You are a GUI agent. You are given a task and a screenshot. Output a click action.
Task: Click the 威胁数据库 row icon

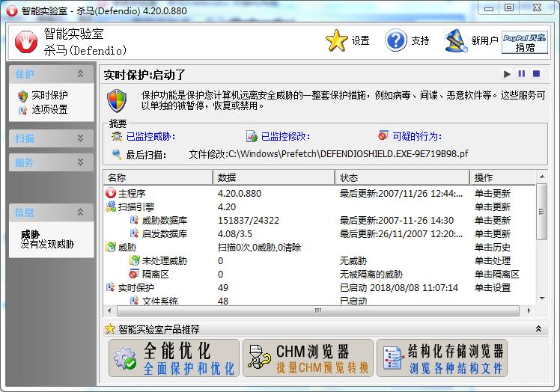pyautogui.click(x=134, y=220)
